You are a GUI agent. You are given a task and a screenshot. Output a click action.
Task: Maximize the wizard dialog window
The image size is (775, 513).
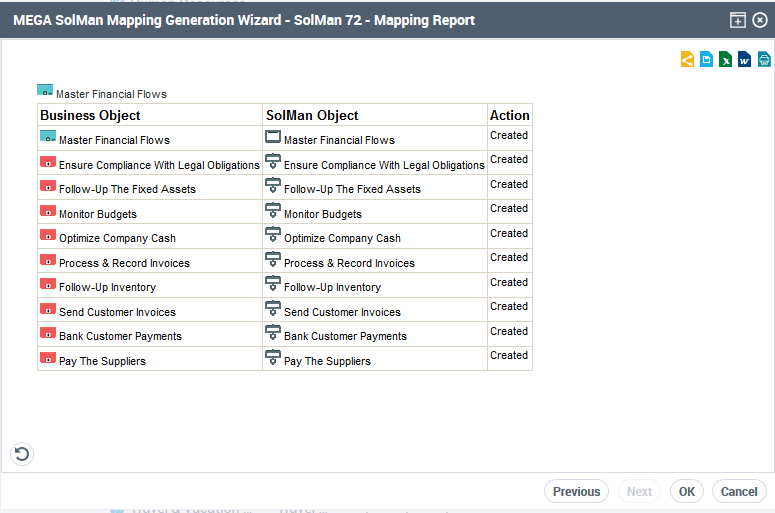(x=738, y=20)
